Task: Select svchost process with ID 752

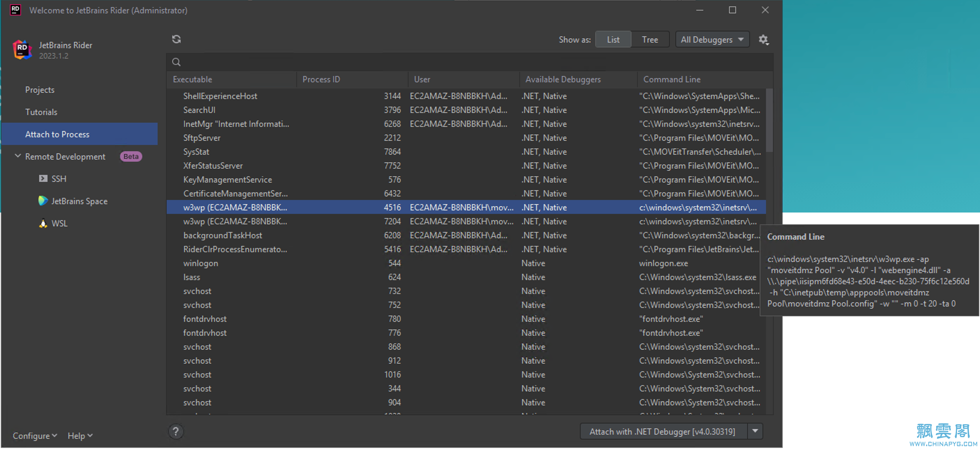Action: point(466,305)
